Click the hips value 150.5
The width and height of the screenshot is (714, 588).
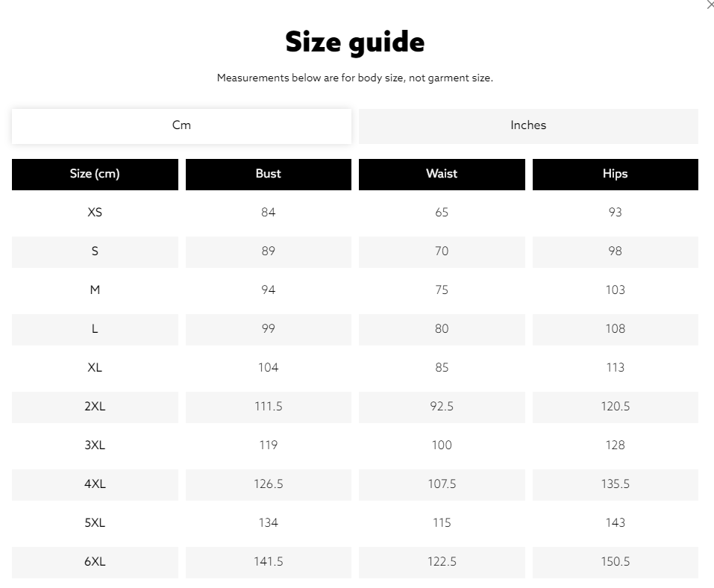(x=615, y=562)
